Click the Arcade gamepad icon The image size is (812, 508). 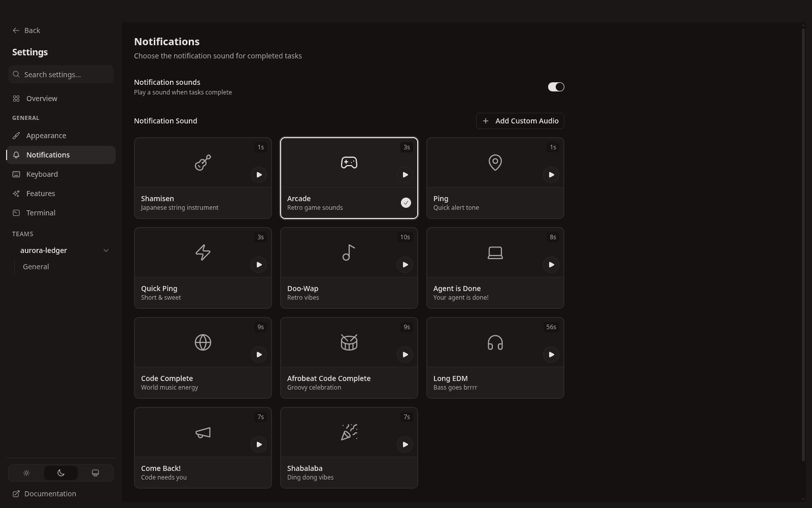click(349, 163)
